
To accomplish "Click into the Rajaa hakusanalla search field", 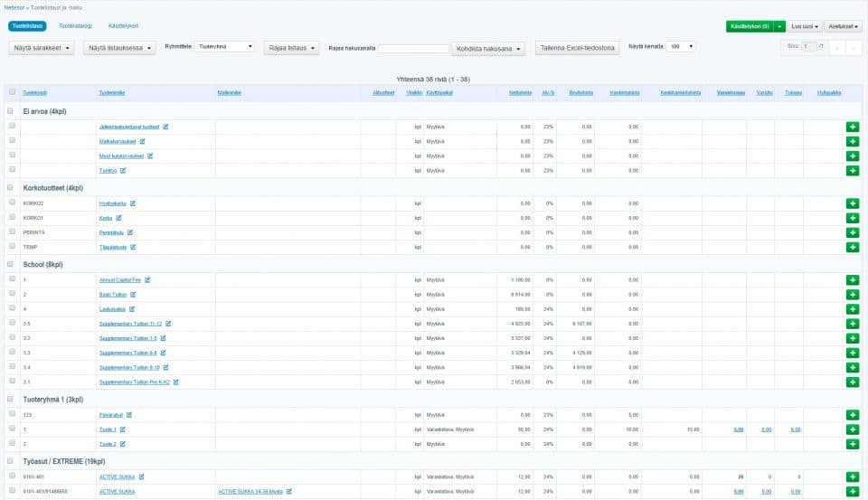I will coord(412,48).
